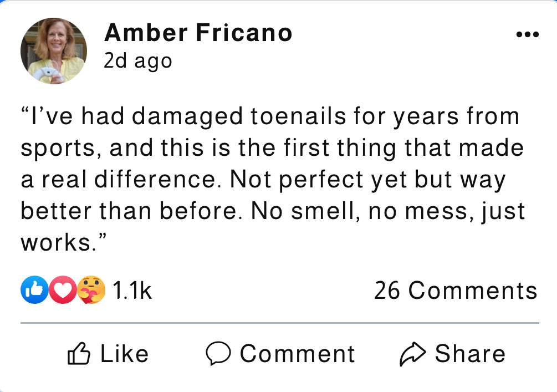Click the post text about damaged toenails
Viewport: 557px width, 392px height.
[x=273, y=179]
